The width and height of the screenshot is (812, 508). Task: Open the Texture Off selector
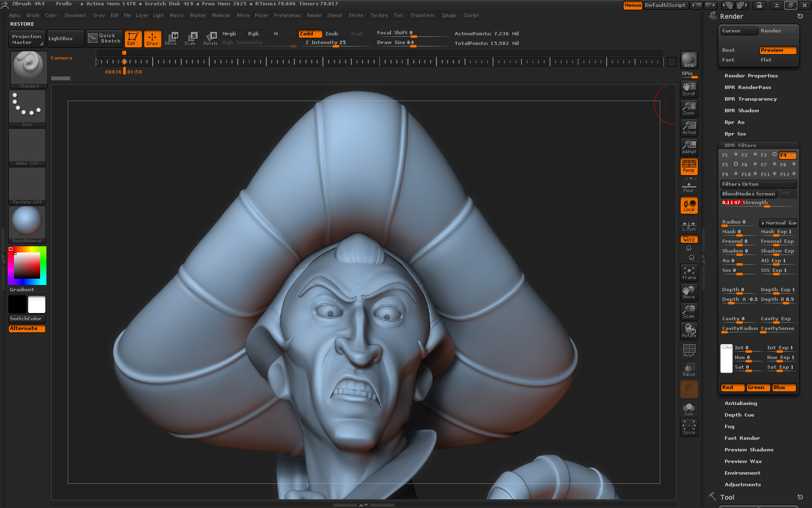[x=27, y=186]
